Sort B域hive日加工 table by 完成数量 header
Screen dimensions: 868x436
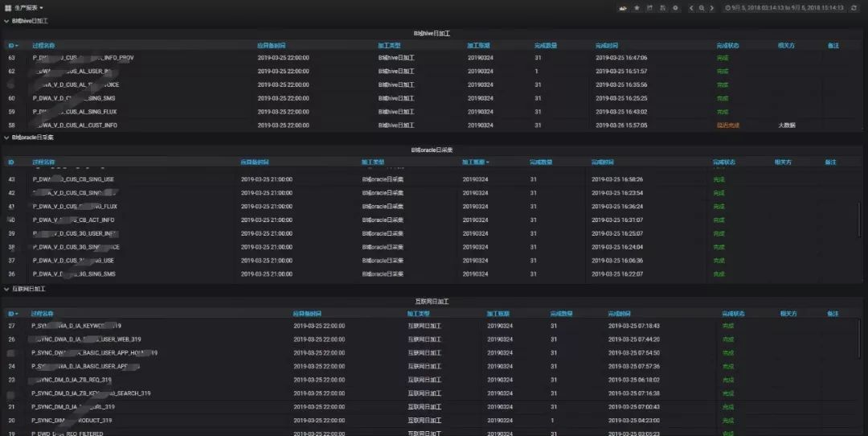(545, 45)
